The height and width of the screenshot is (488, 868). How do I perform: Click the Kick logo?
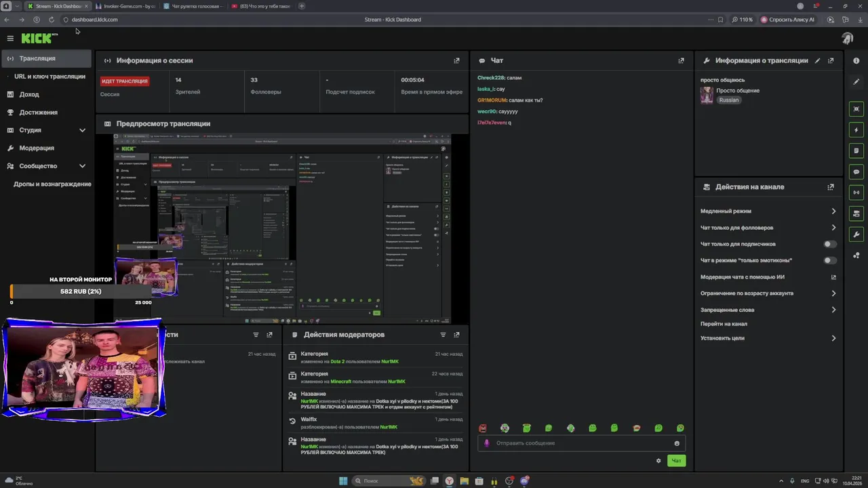pos(39,39)
